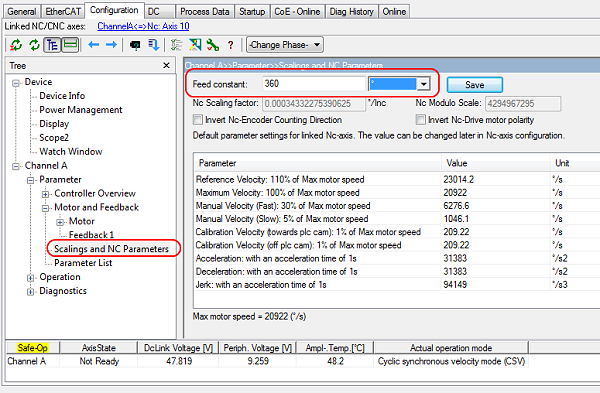Image resolution: width=600 pixels, height=393 pixels.
Task: Click the Feed constant value field
Action: 314,84
